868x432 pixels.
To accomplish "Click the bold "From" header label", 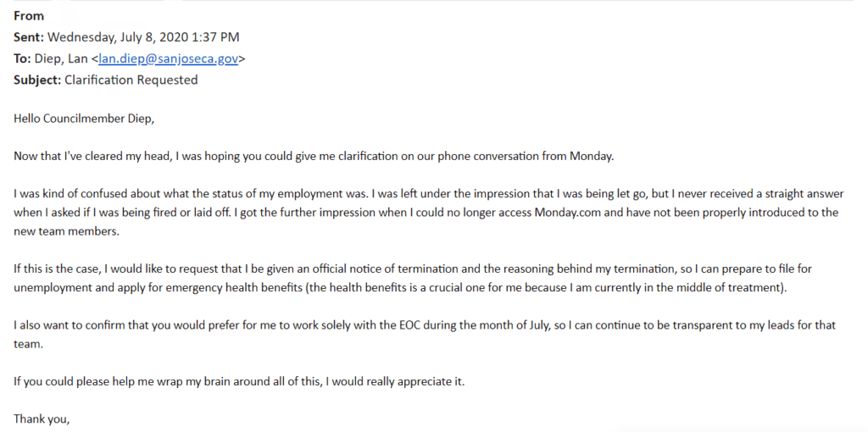I will click(x=29, y=16).
